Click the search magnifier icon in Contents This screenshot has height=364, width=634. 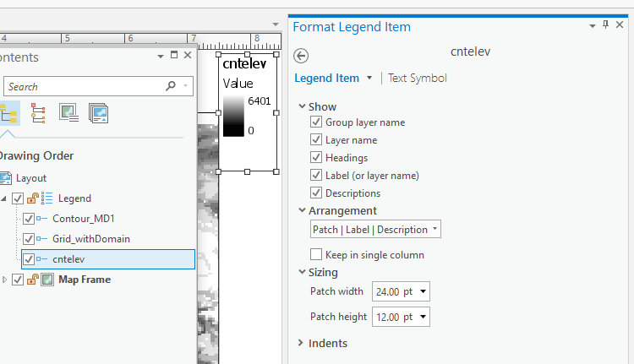(171, 86)
